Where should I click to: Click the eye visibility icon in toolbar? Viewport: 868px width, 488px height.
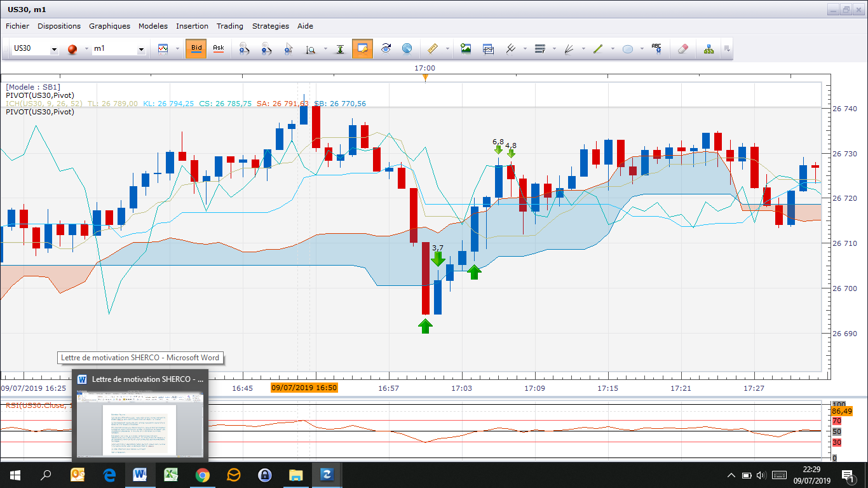(x=385, y=49)
